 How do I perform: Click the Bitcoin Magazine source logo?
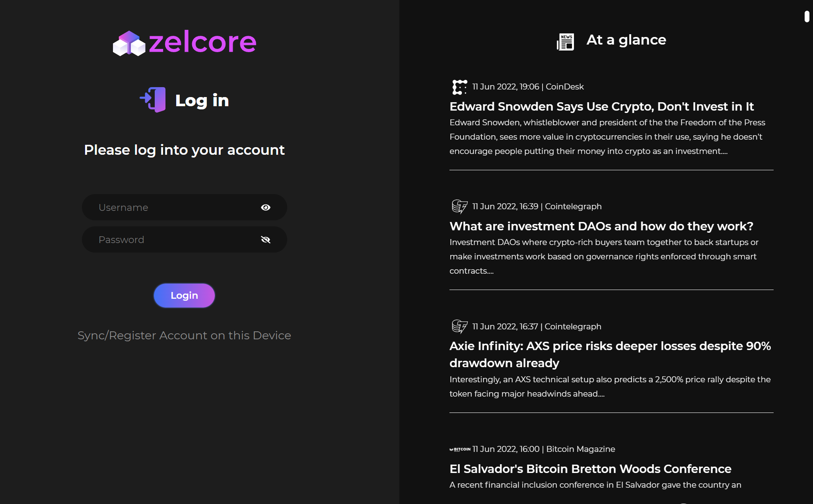click(x=460, y=449)
